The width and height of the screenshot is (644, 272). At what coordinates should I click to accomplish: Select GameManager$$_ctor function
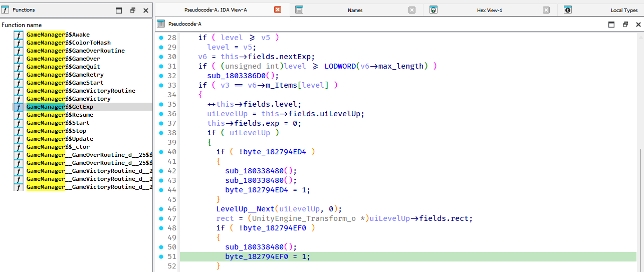pos(58,147)
